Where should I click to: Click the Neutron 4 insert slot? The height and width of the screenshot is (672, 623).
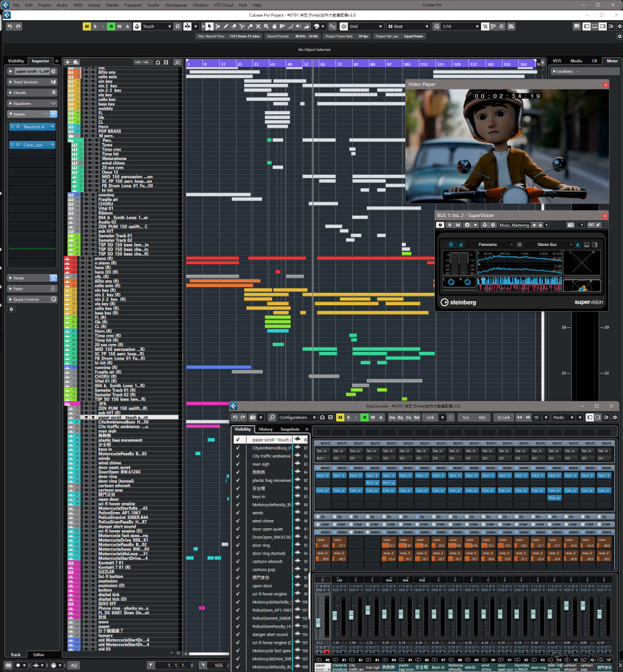(x=32, y=126)
